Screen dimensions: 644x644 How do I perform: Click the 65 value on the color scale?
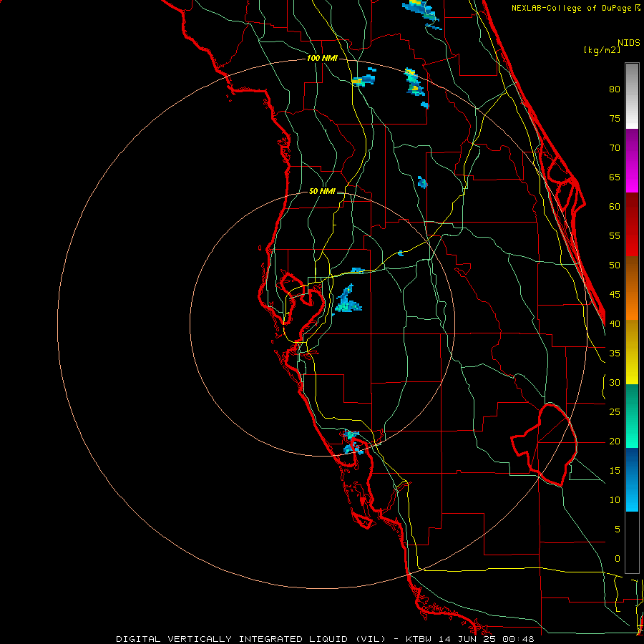[615, 177]
